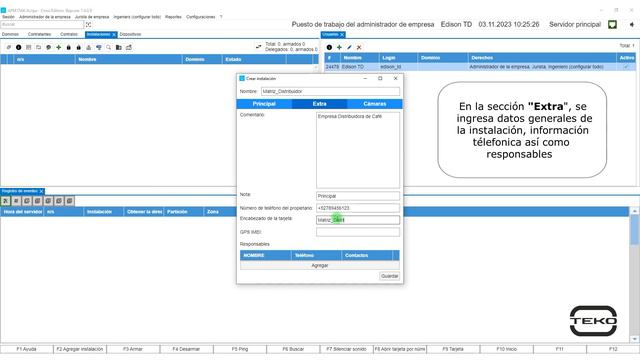
Task: Sort by Nombre column in Instalaciones table
Action: coord(129,60)
